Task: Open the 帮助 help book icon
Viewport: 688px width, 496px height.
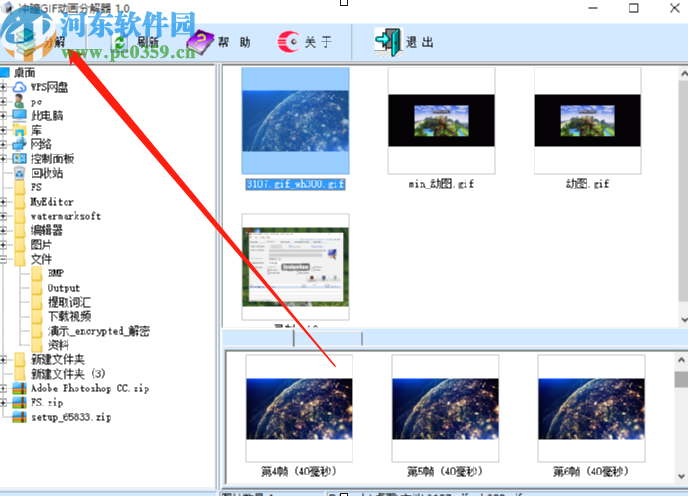Action: click(x=201, y=42)
